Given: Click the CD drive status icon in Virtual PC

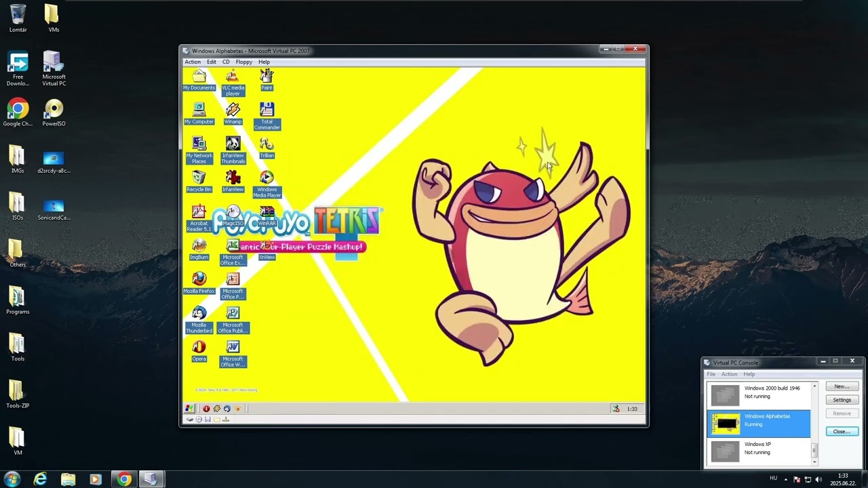Looking at the screenshot, I should point(199,420).
